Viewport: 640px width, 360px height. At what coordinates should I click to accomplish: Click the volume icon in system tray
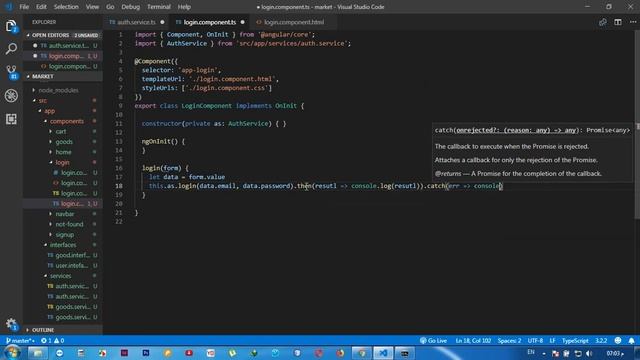(x=589, y=353)
